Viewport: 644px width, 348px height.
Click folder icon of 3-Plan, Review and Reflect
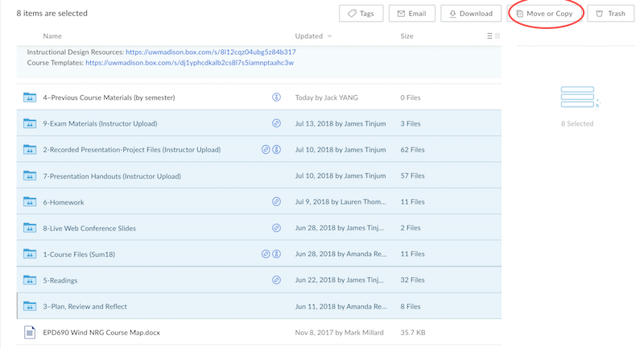[30, 306]
